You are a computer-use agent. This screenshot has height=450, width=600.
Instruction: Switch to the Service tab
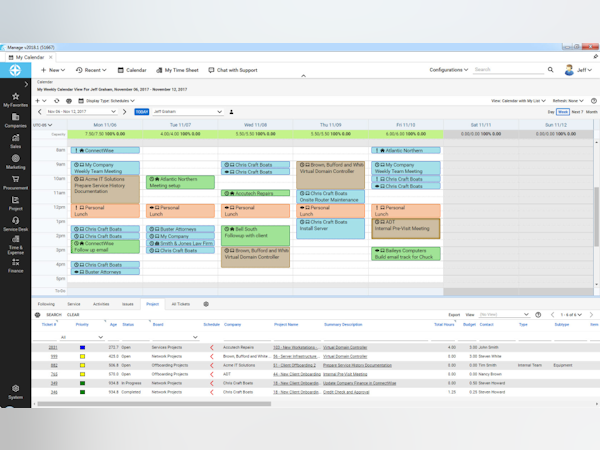[74, 304]
